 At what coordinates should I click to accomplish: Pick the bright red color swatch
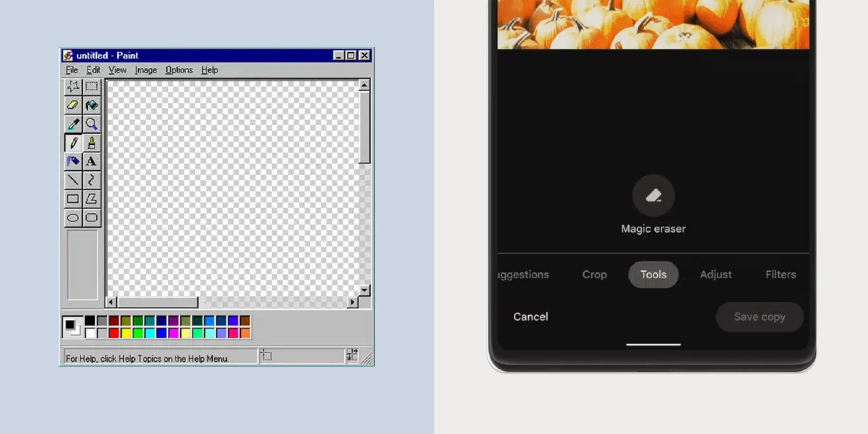point(114,333)
